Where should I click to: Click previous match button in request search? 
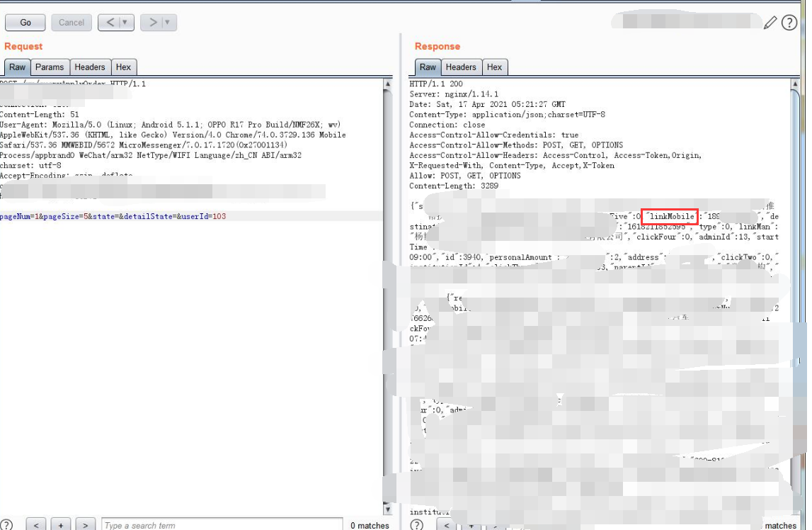[35, 524]
